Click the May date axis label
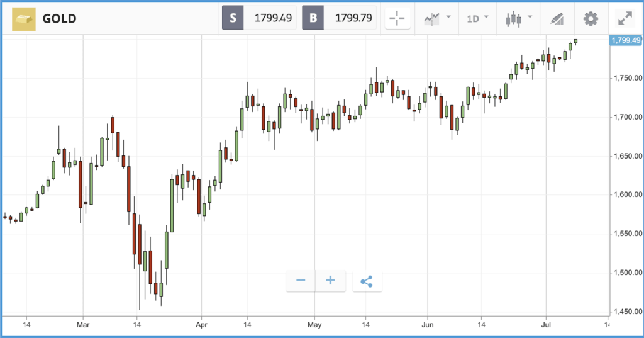The width and height of the screenshot is (644, 338). [x=314, y=325]
